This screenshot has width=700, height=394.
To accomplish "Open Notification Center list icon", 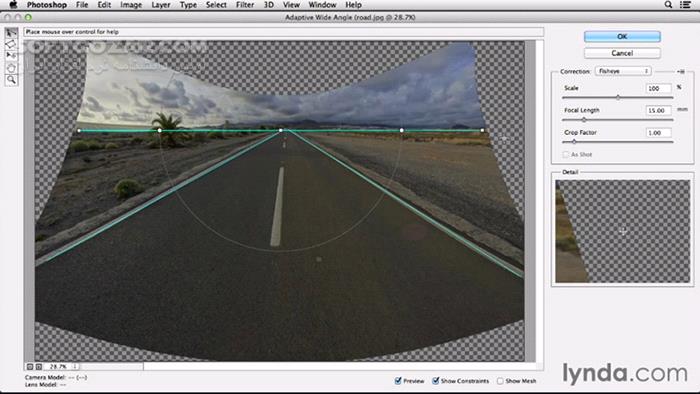I will click(685, 4).
